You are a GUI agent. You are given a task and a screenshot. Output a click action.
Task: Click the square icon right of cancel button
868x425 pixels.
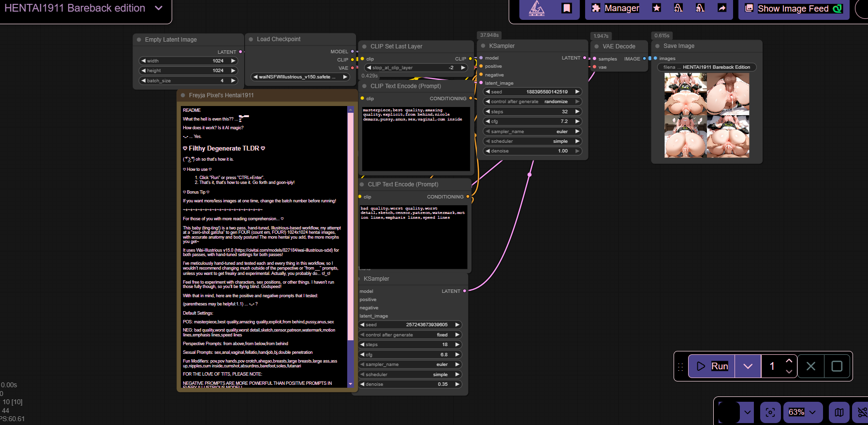(x=837, y=366)
